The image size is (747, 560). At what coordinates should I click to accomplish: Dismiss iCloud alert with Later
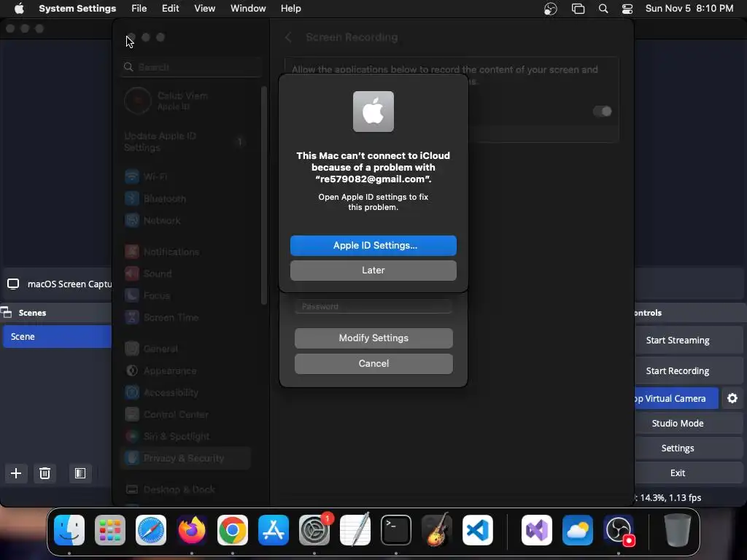coord(373,271)
